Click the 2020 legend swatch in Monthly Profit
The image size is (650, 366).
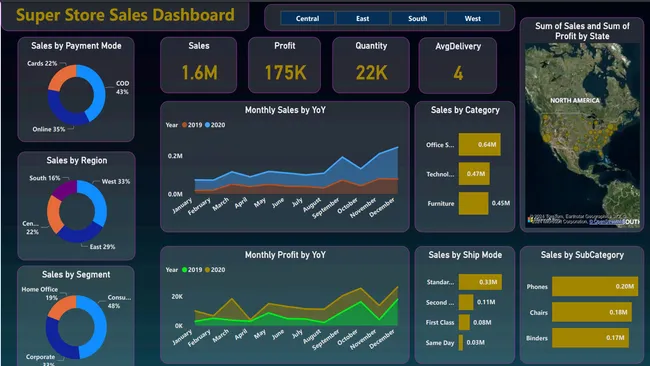pos(207,269)
